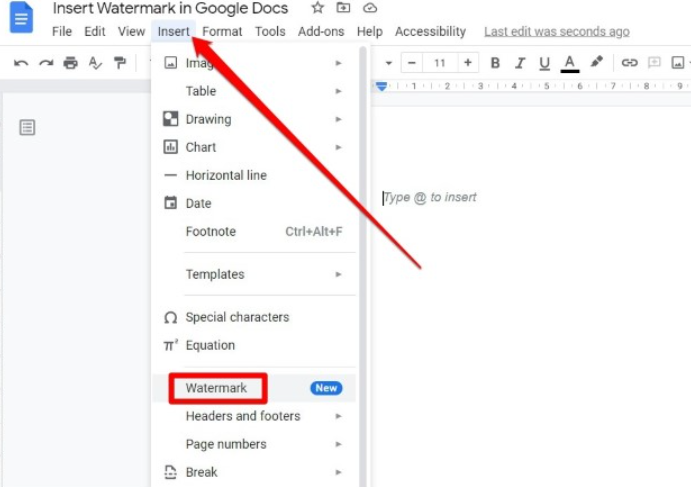The width and height of the screenshot is (691, 487).
Task: Select the Paint format tool
Action: click(x=120, y=63)
